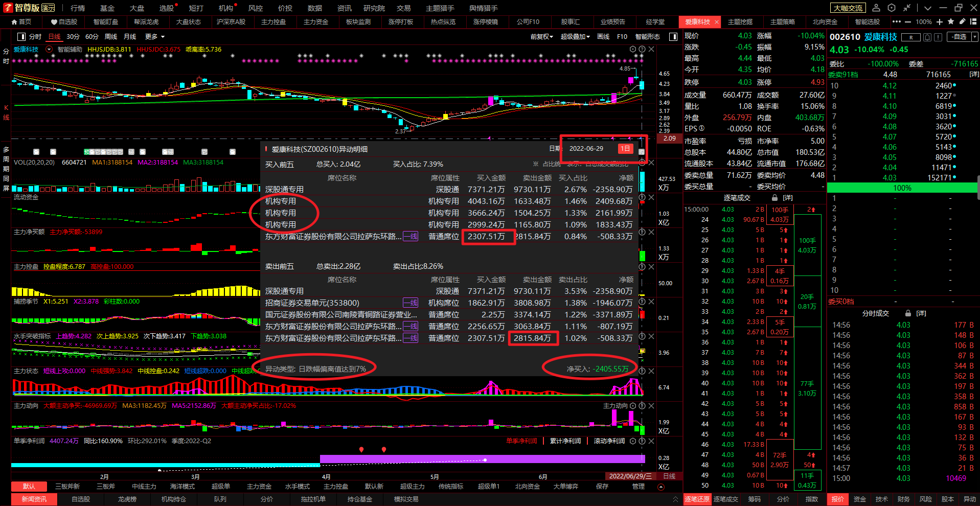
Task: Open the 行情 top menu
Action: tap(78, 8)
